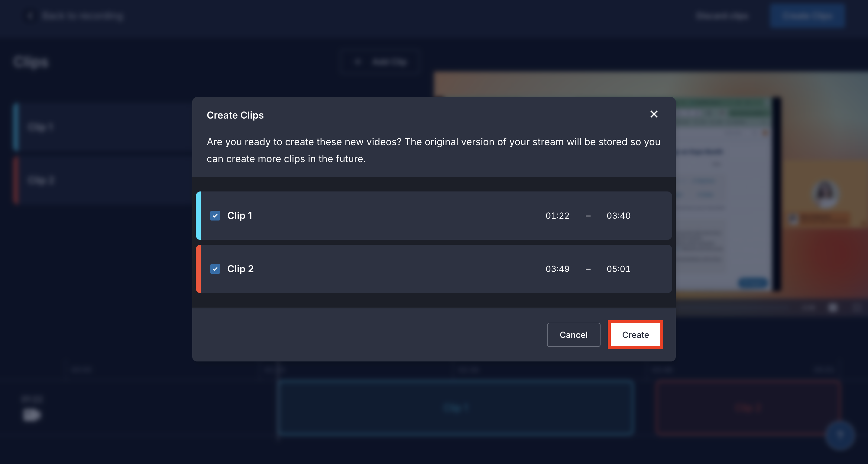Image resolution: width=868 pixels, height=464 pixels.
Task: Click the Create Clips dialog title
Action: click(x=235, y=115)
